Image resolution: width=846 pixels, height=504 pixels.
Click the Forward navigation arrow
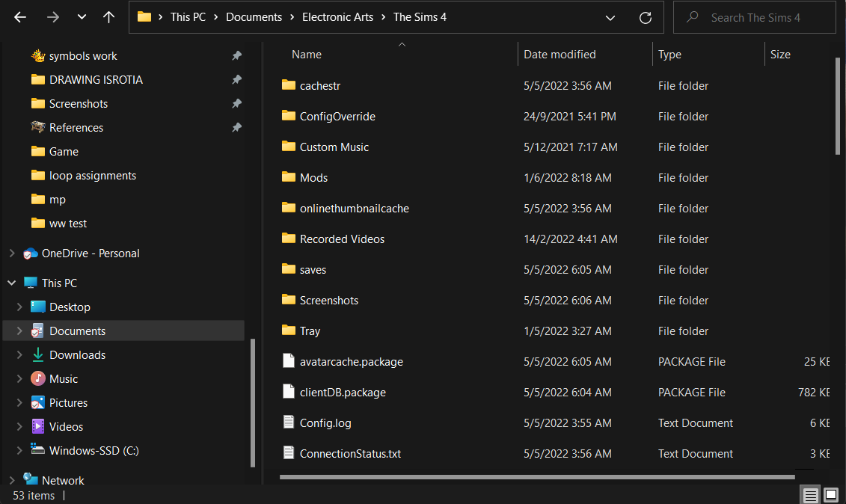[53, 17]
